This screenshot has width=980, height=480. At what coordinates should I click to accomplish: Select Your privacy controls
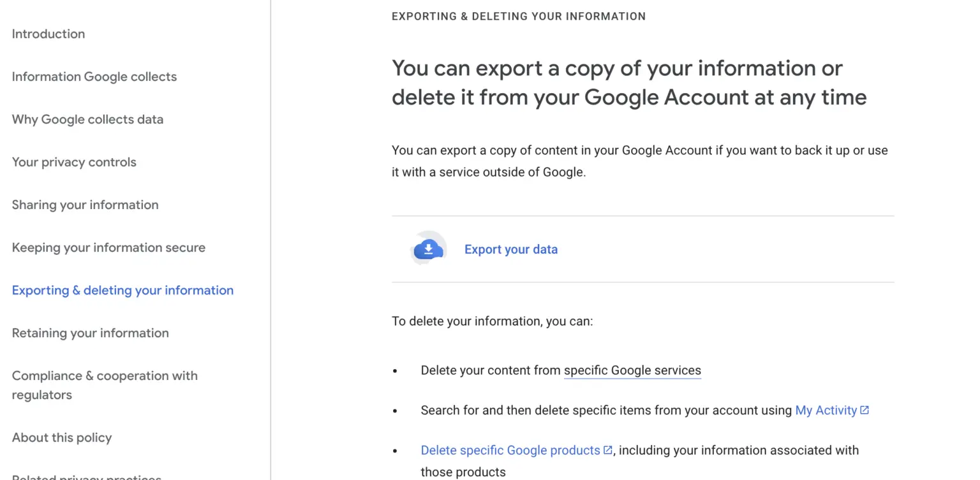74,162
